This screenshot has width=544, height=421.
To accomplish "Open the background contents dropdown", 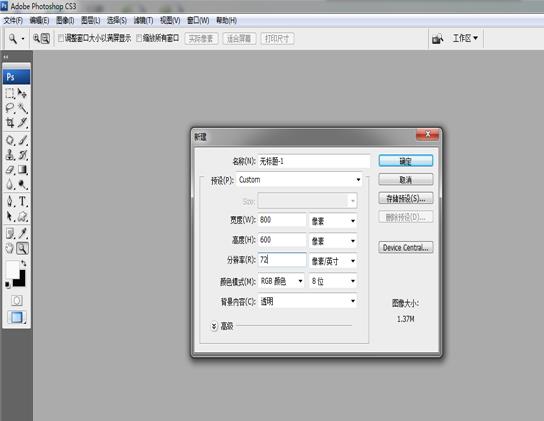I will (307, 301).
